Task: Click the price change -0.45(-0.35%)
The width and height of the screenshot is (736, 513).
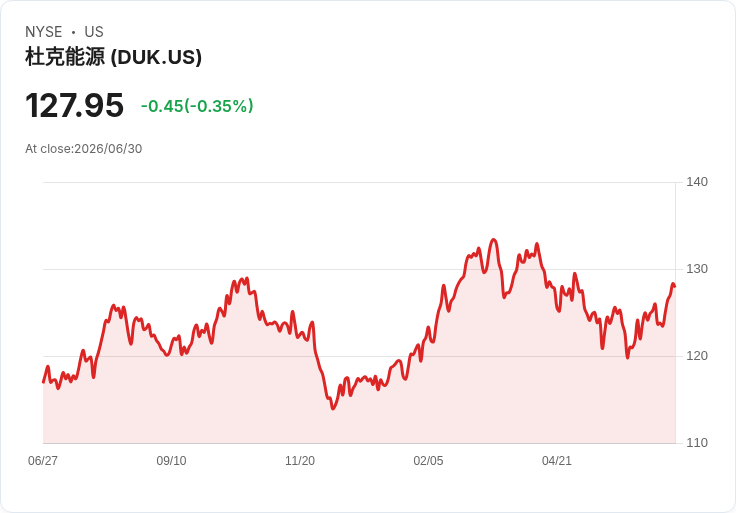Action: click(x=197, y=106)
